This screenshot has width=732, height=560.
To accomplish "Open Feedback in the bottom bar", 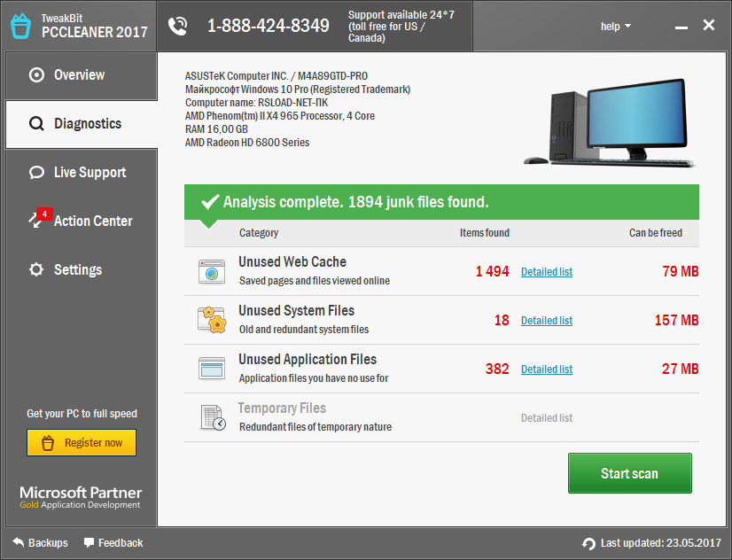I will [113, 543].
